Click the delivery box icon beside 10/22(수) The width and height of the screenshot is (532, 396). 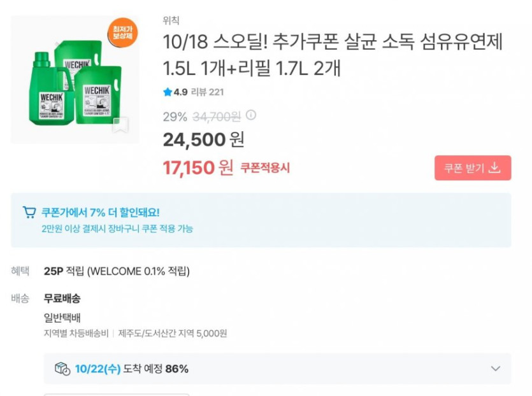pos(62,369)
